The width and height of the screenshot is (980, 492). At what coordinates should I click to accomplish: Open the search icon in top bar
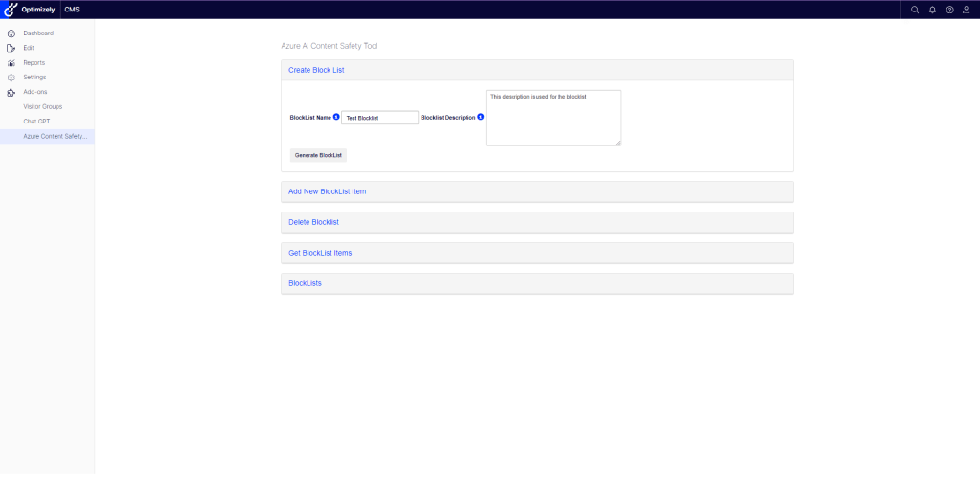click(x=915, y=10)
